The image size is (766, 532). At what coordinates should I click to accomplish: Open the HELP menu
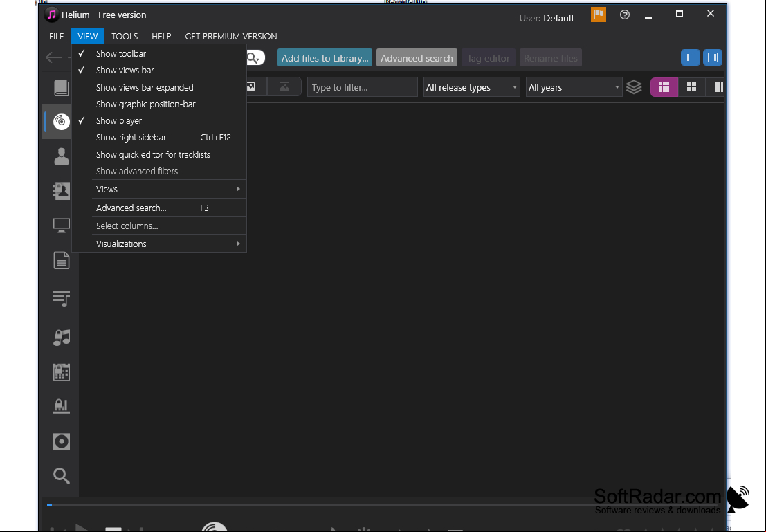[x=161, y=36]
